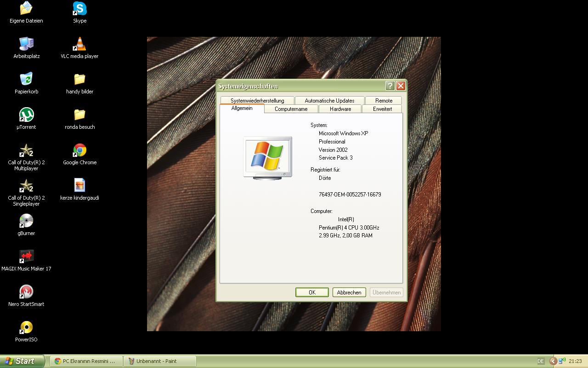Select the ronda besuch folder

click(79, 119)
